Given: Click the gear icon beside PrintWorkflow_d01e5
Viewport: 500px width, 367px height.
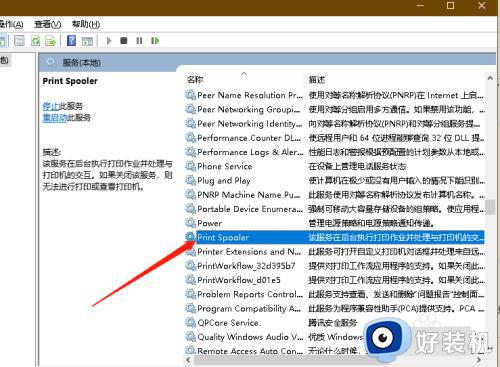Looking at the screenshot, I should coord(190,280).
